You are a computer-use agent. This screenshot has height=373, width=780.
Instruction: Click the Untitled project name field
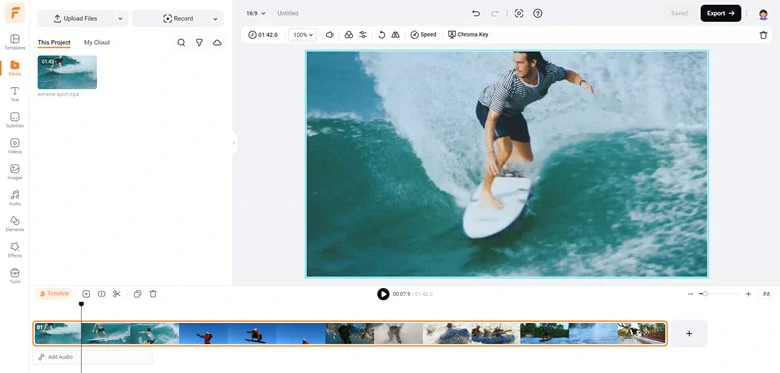tap(288, 13)
